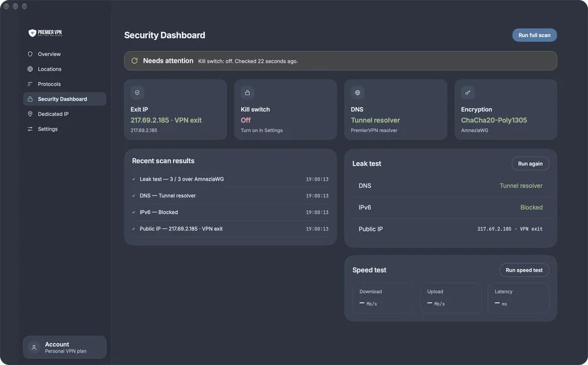Click the Dedicated IP pin icon

[30, 114]
